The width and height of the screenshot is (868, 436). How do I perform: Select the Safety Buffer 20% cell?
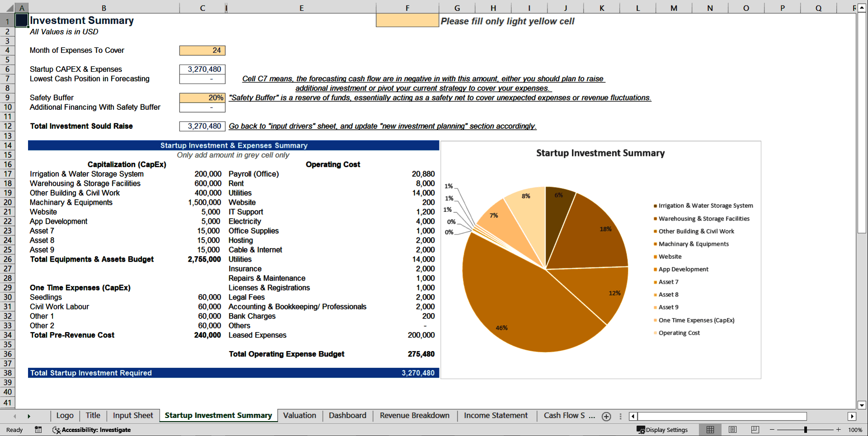coord(202,98)
